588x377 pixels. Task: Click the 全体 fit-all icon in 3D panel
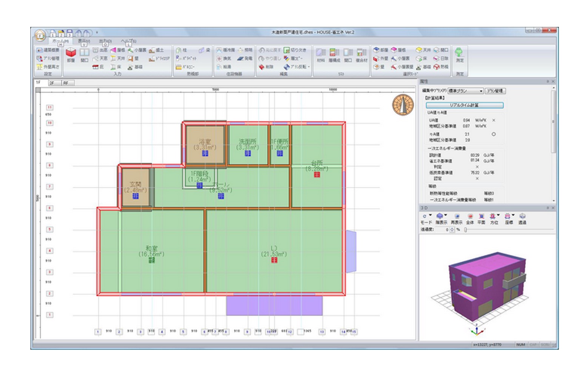(470, 218)
